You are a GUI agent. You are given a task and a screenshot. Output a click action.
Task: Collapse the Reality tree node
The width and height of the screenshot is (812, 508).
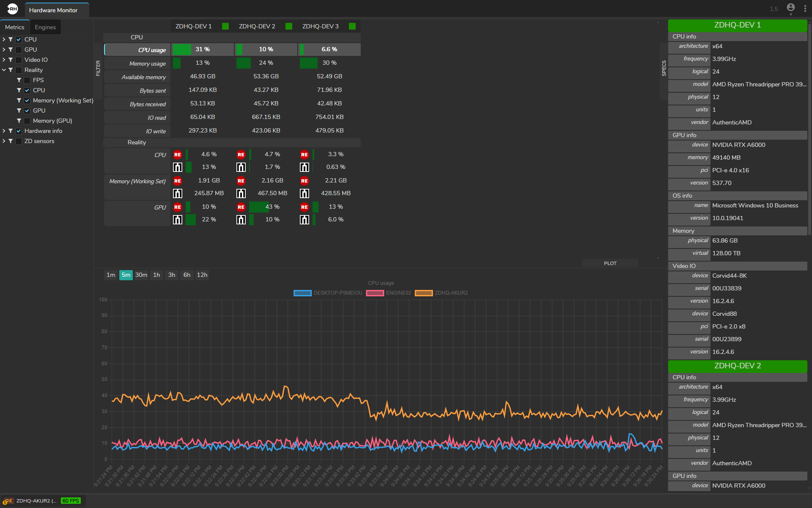point(4,70)
